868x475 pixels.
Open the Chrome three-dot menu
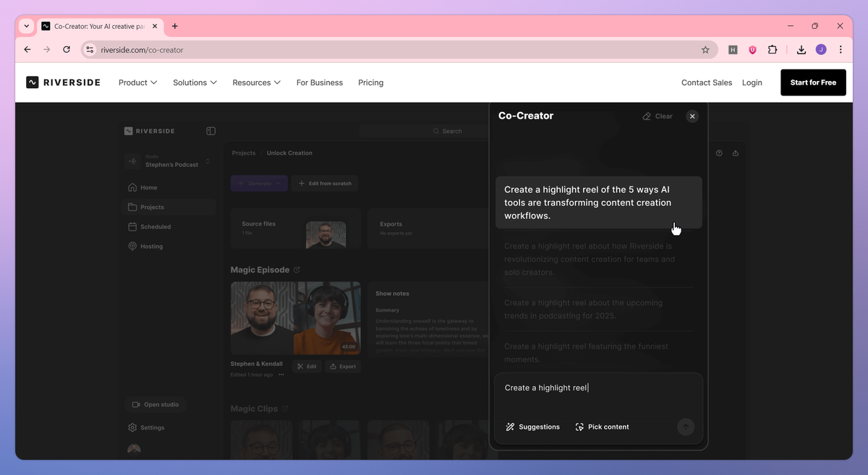841,50
